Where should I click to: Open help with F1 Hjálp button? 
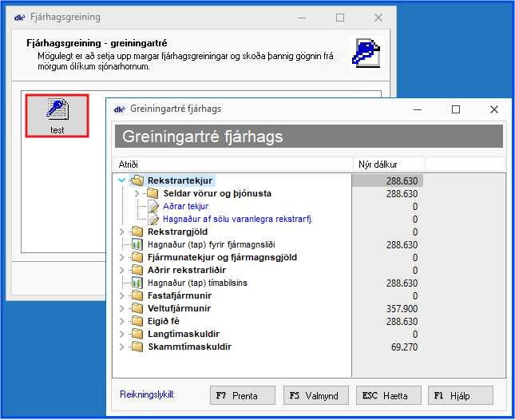click(460, 395)
